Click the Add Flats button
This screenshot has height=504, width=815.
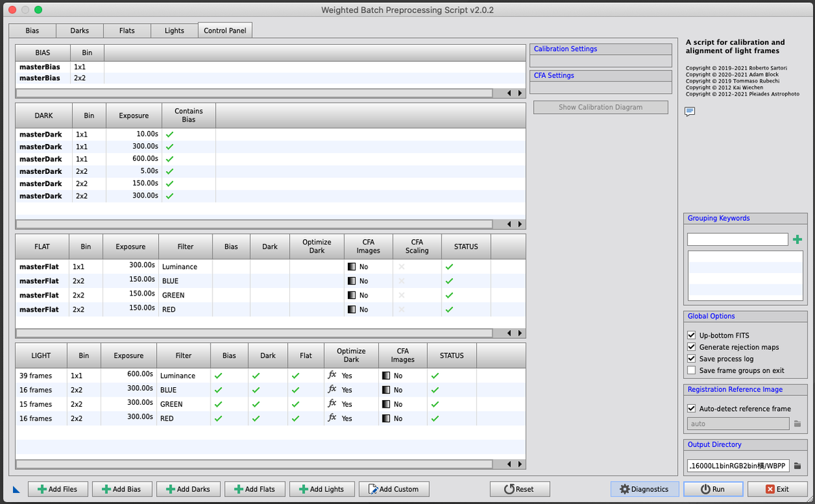click(255, 489)
